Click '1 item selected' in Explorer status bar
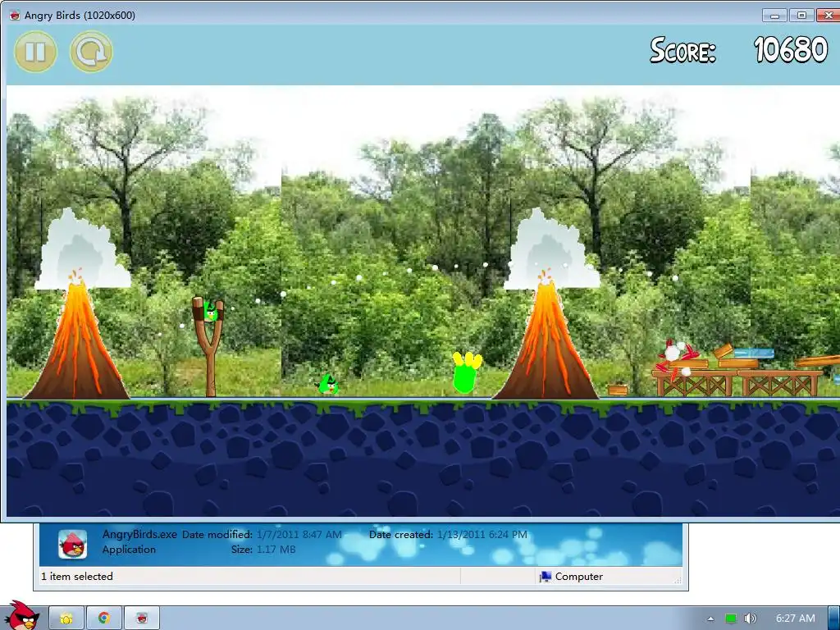This screenshot has width=840, height=630. (77, 577)
